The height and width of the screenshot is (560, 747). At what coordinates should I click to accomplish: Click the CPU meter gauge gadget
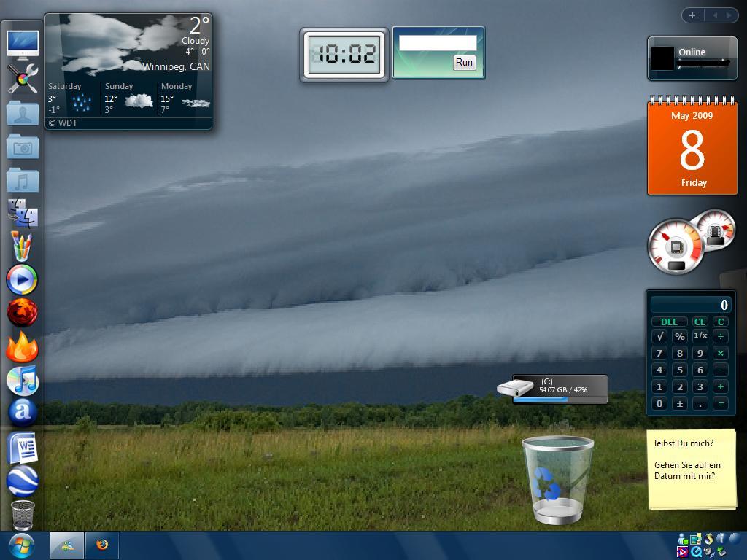(675, 246)
